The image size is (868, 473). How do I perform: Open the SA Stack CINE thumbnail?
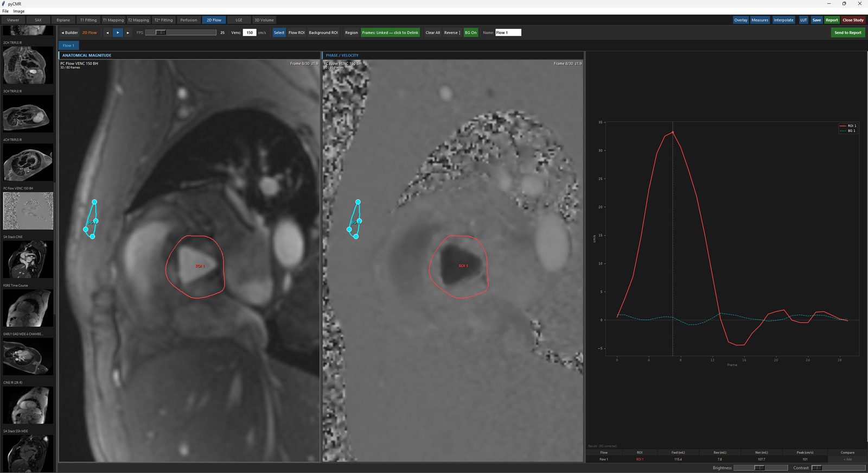28,259
